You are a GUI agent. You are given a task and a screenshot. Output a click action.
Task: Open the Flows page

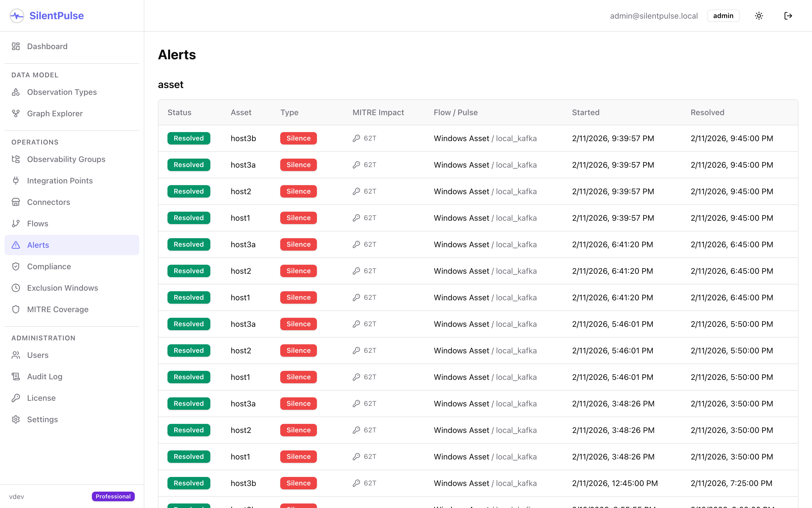(72, 224)
